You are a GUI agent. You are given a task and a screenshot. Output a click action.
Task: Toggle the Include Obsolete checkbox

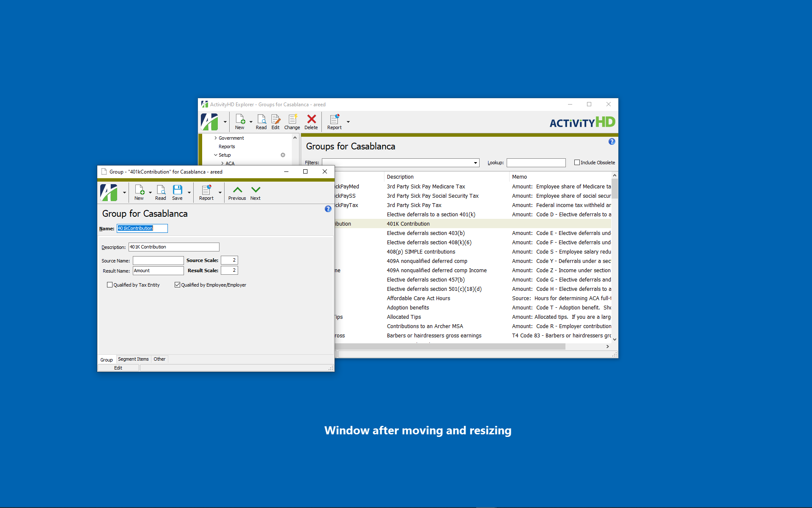point(577,163)
